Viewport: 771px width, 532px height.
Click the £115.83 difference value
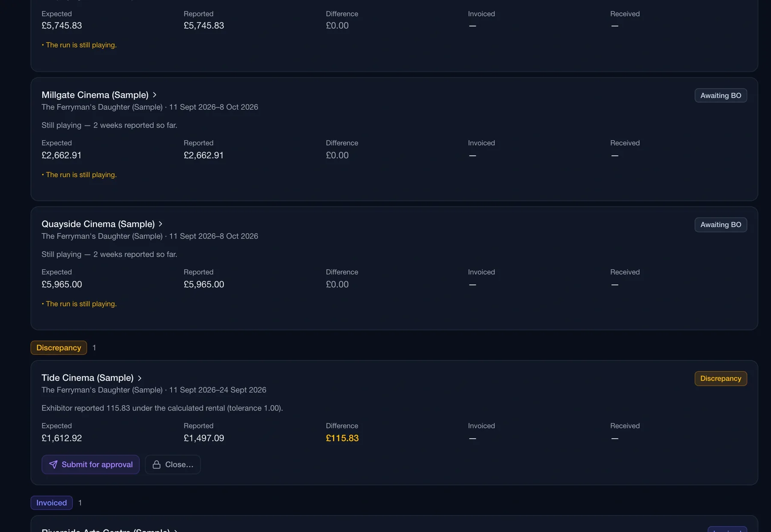click(x=342, y=438)
